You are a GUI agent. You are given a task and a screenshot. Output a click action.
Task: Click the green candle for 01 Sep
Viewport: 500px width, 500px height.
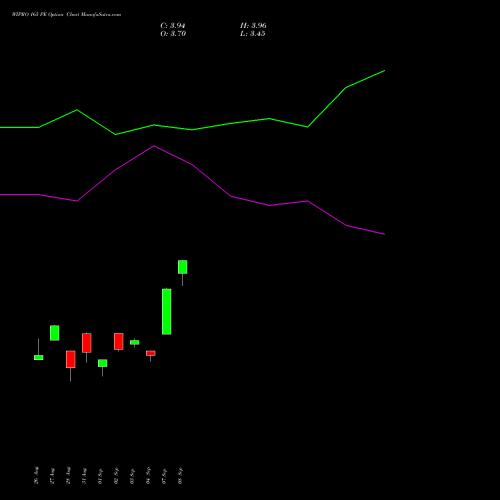point(103,363)
